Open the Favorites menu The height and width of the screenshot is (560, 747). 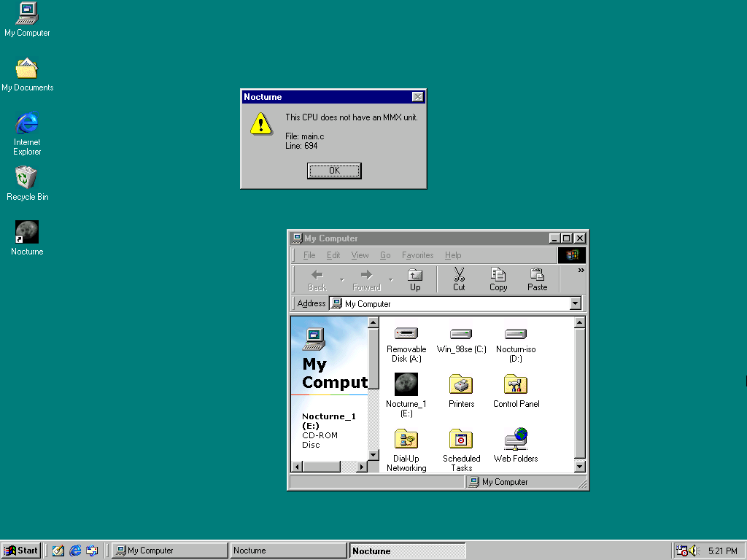coord(417,255)
